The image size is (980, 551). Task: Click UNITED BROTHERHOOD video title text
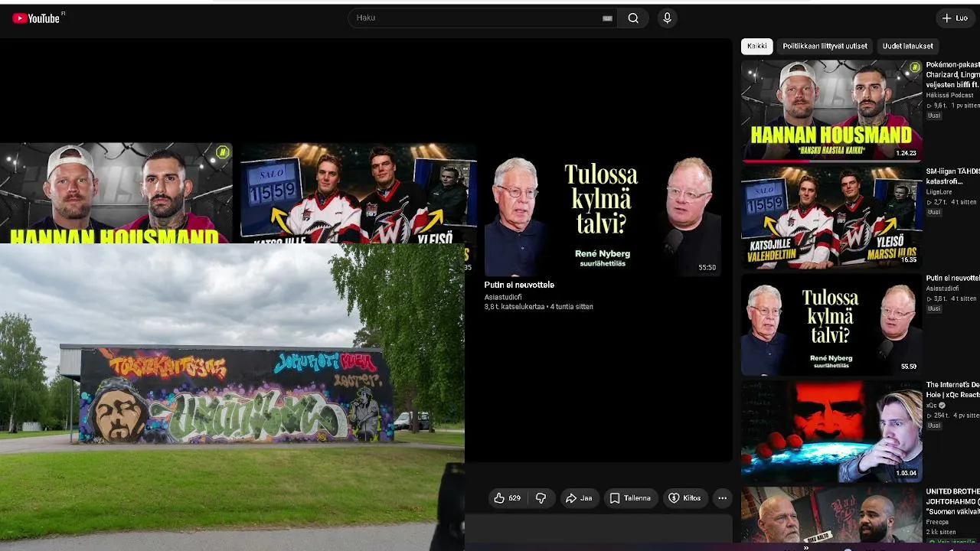tap(952, 501)
